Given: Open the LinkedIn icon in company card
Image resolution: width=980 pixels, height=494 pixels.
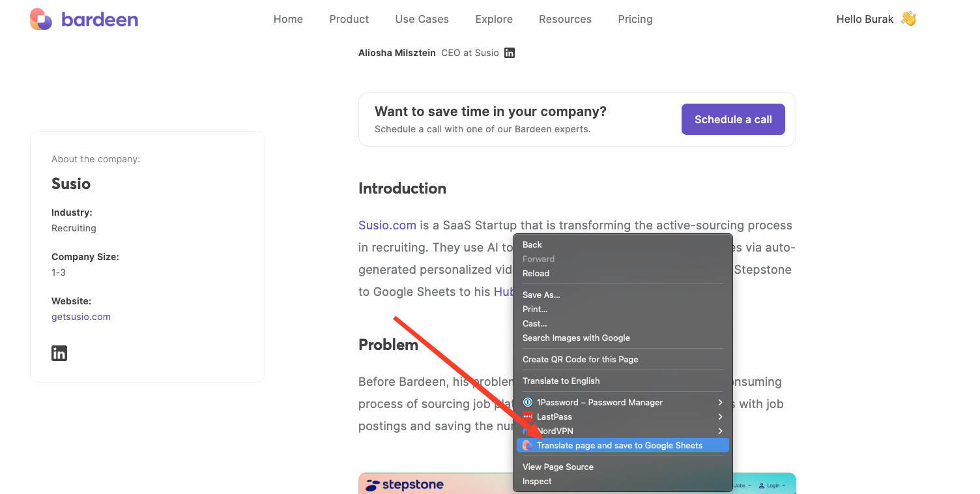Looking at the screenshot, I should coord(59,353).
